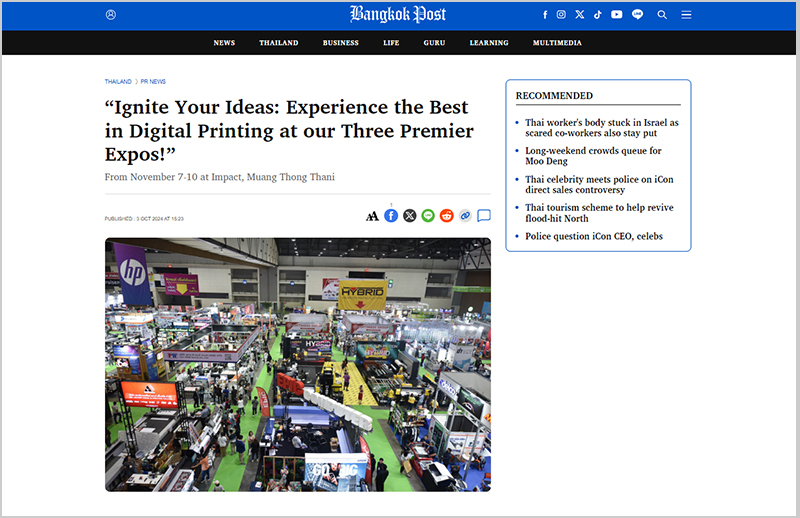Open the Instagram icon in header
The height and width of the screenshot is (518, 800).
click(561, 14)
